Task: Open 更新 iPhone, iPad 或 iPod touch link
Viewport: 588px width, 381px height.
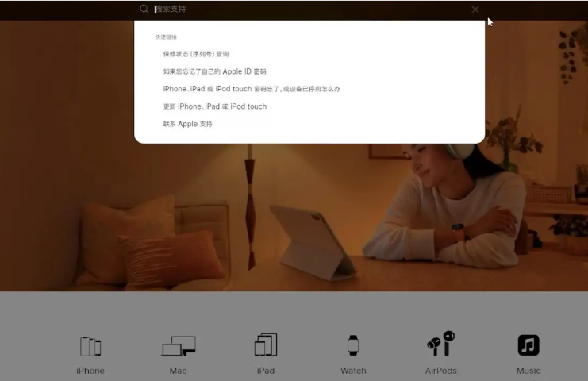Action: pyautogui.click(x=214, y=106)
